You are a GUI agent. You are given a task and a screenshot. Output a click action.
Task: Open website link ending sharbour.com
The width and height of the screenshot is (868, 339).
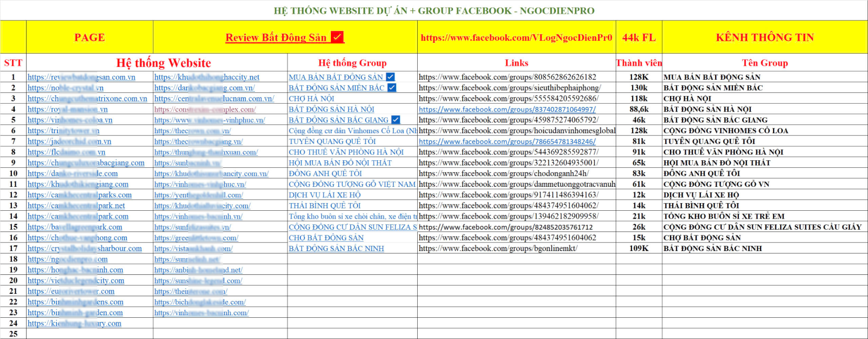pos(85,248)
